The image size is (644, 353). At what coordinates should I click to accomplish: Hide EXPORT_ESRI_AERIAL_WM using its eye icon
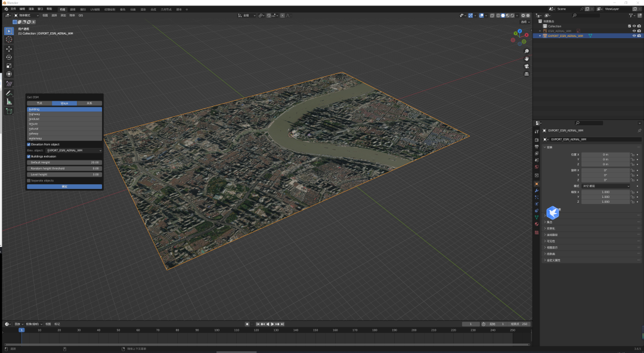point(634,36)
